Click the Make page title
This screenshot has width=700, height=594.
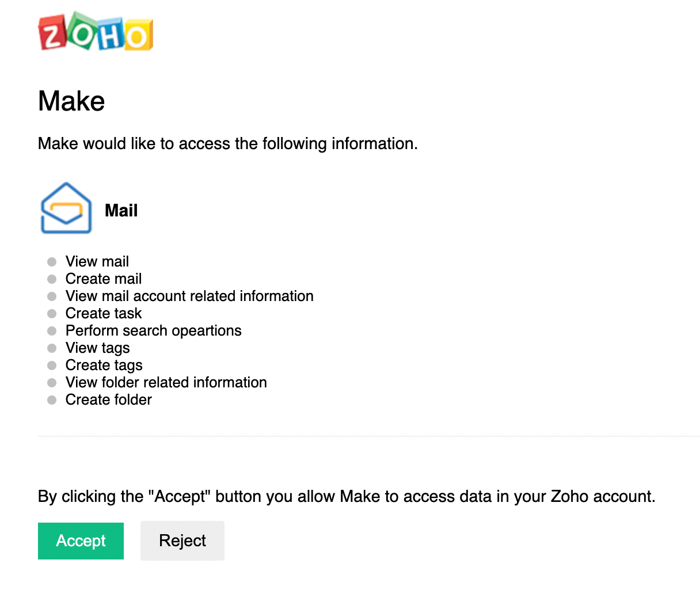(71, 101)
